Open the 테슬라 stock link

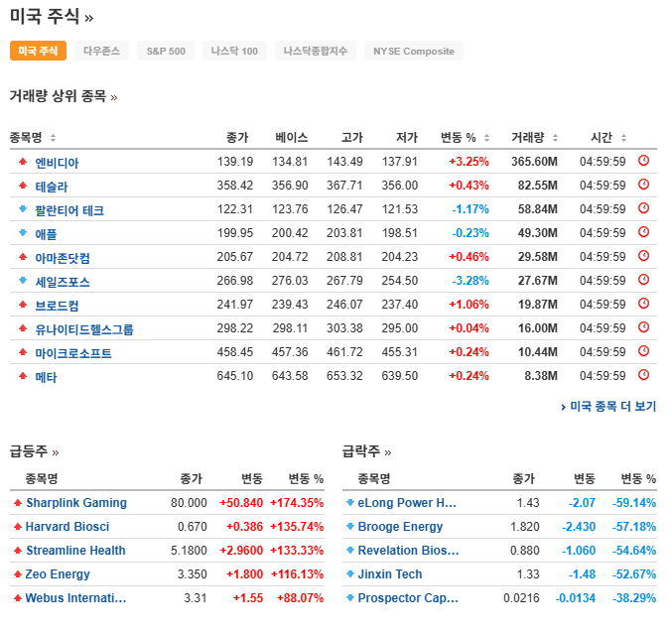[52, 187]
